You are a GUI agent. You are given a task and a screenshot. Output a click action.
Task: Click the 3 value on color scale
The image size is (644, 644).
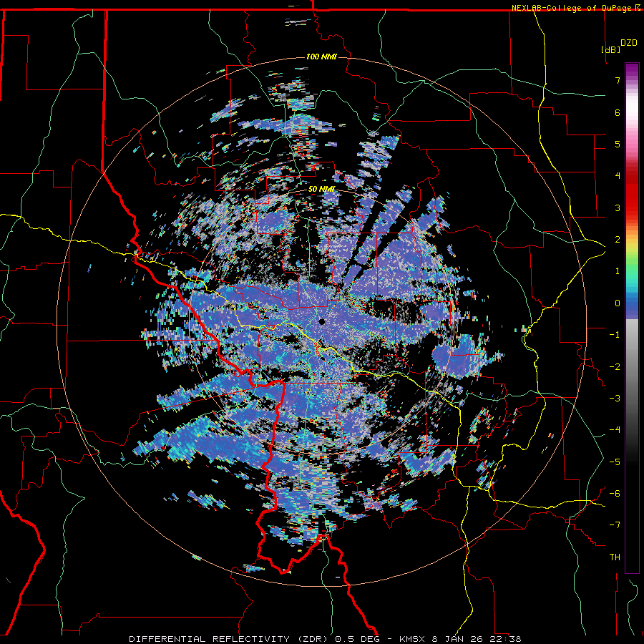[618, 208]
